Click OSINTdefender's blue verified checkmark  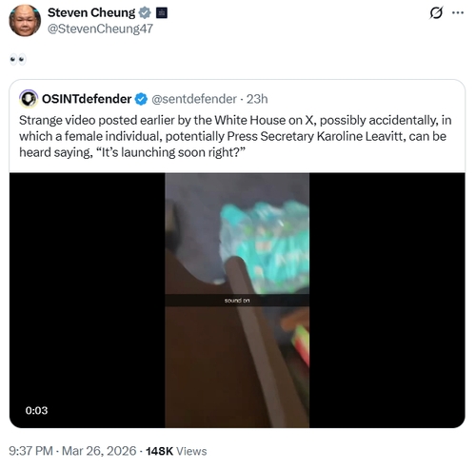[141, 99]
